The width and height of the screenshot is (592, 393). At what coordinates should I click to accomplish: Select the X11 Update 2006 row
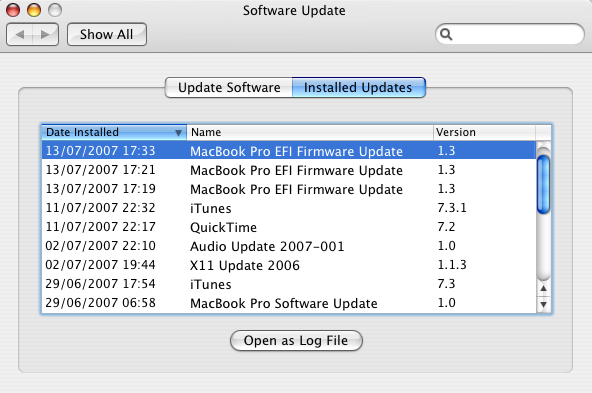pos(289,265)
